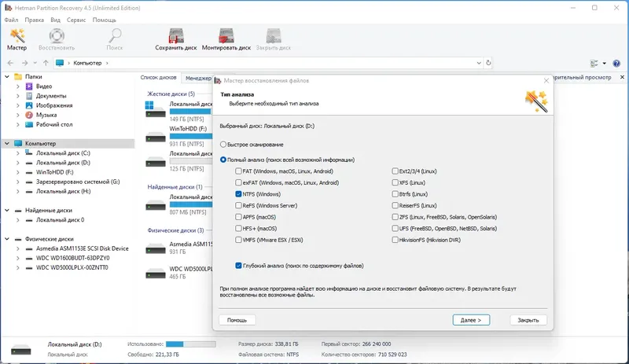Select Быстрое сканирование radio option

coord(223,145)
